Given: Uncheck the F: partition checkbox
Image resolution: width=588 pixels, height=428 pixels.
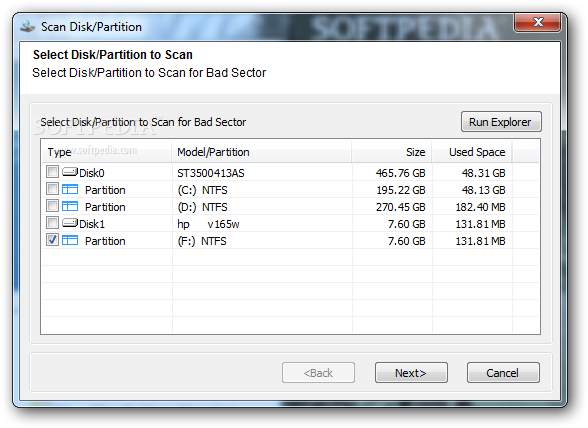Looking at the screenshot, I should coord(52,240).
